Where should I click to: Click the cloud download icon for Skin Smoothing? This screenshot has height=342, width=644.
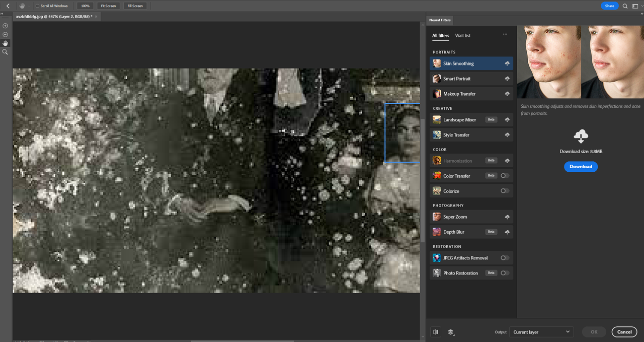pyautogui.click(x=507, y=63)
